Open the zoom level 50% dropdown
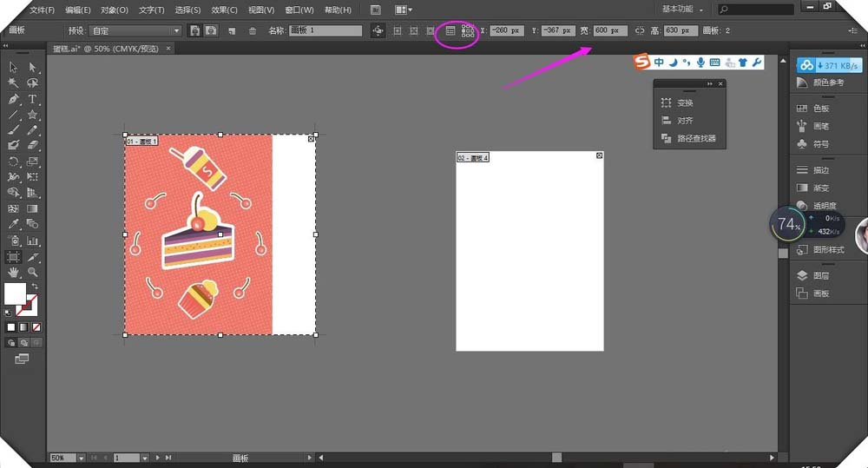Screen dimensions: 868x468 81,458
